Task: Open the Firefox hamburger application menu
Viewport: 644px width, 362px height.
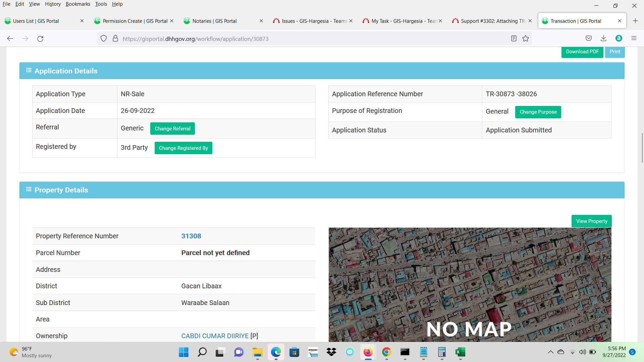Action: (634, 38)
